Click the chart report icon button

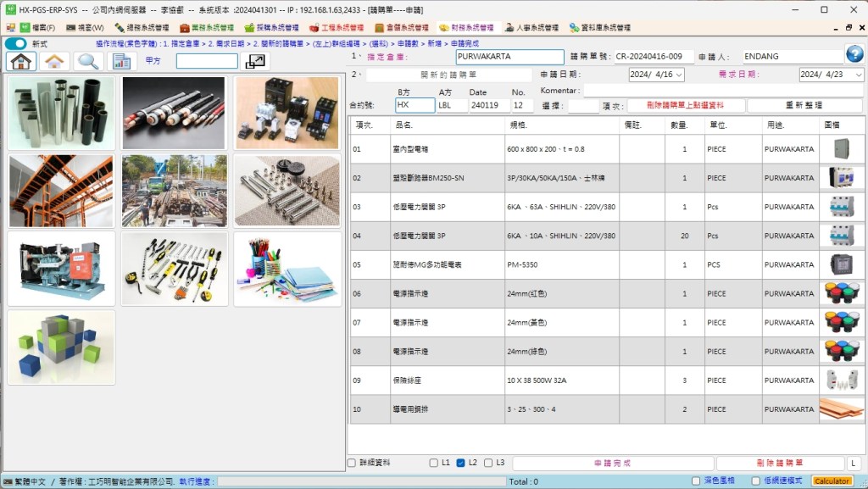pyautogui.click(x=121, y=61)
